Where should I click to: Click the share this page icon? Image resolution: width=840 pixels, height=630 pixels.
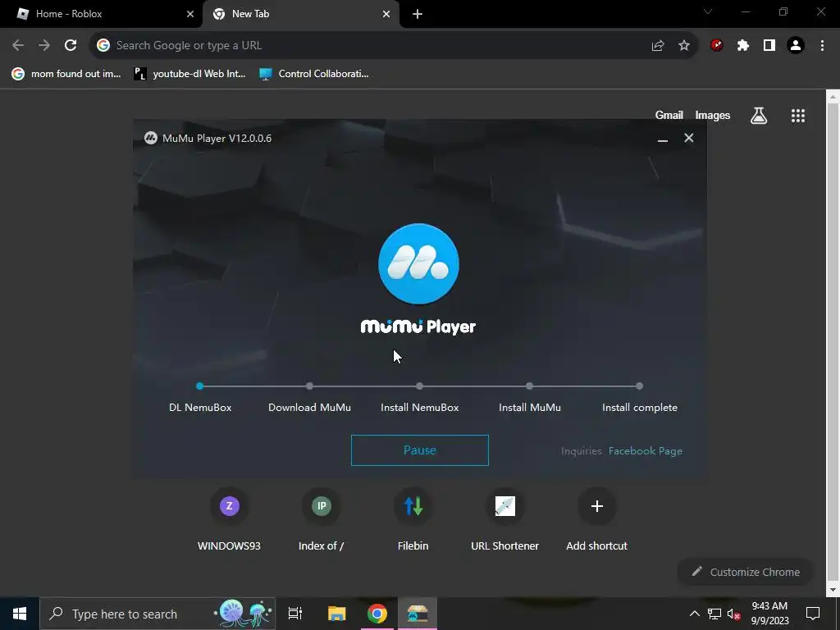tap(658, 46)
